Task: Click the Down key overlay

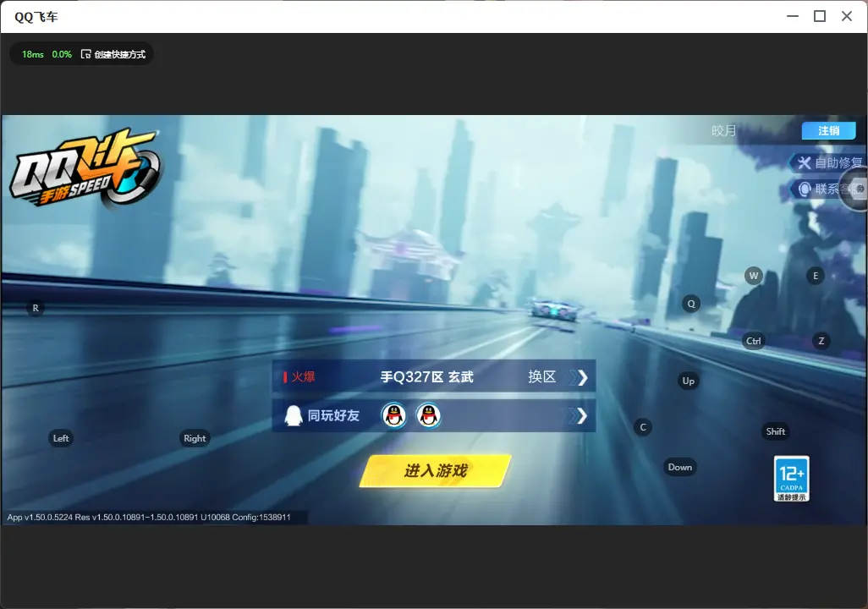Action: point(680,467)
